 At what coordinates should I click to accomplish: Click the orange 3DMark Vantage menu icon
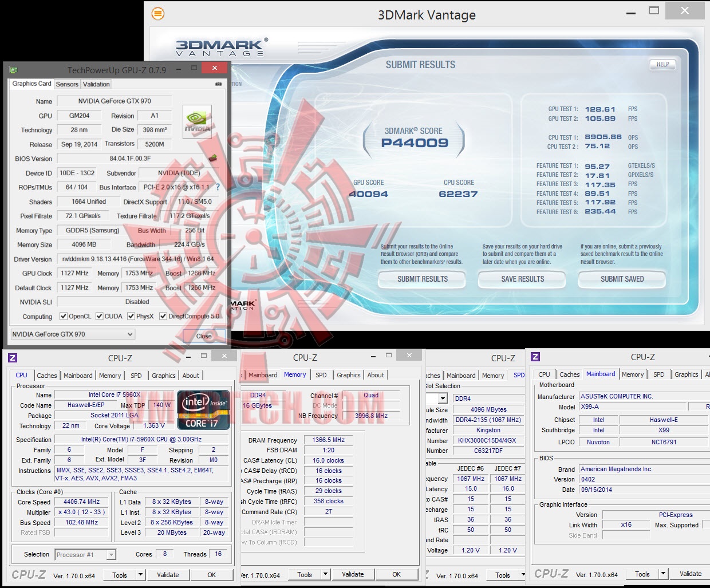tap(158, 13)
